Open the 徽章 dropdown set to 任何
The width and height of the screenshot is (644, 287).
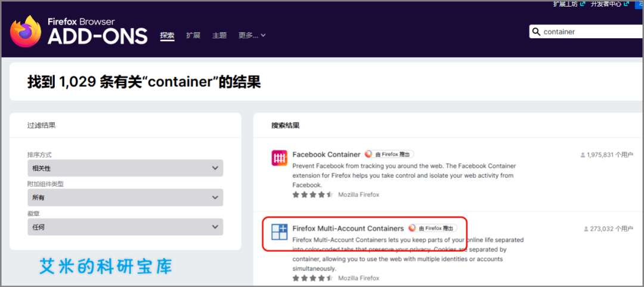[x=125, y=227]
